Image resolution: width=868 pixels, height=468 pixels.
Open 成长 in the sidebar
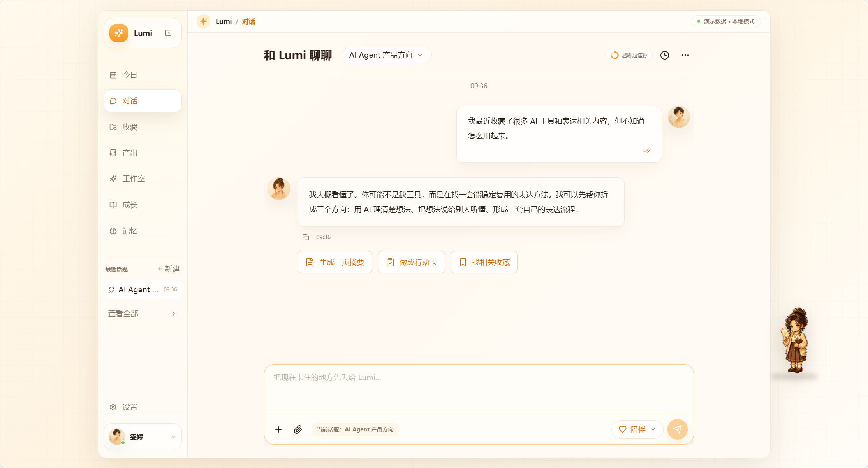point(143,205)
